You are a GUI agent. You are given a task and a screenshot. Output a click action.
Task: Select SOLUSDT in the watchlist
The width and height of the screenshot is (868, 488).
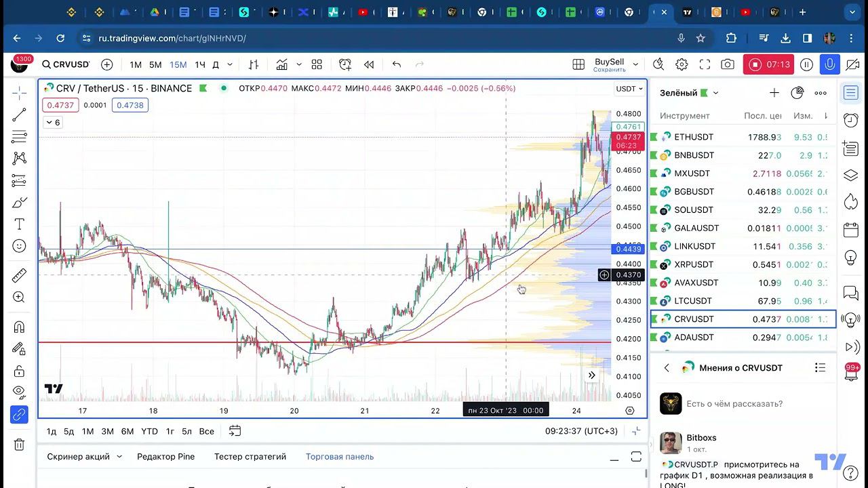point(743,210)
